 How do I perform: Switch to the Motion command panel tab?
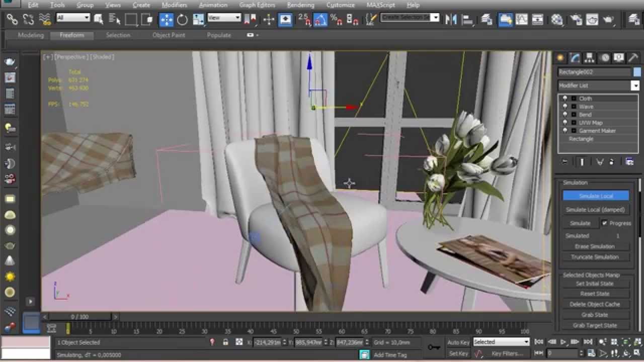[x=604, y=58]
